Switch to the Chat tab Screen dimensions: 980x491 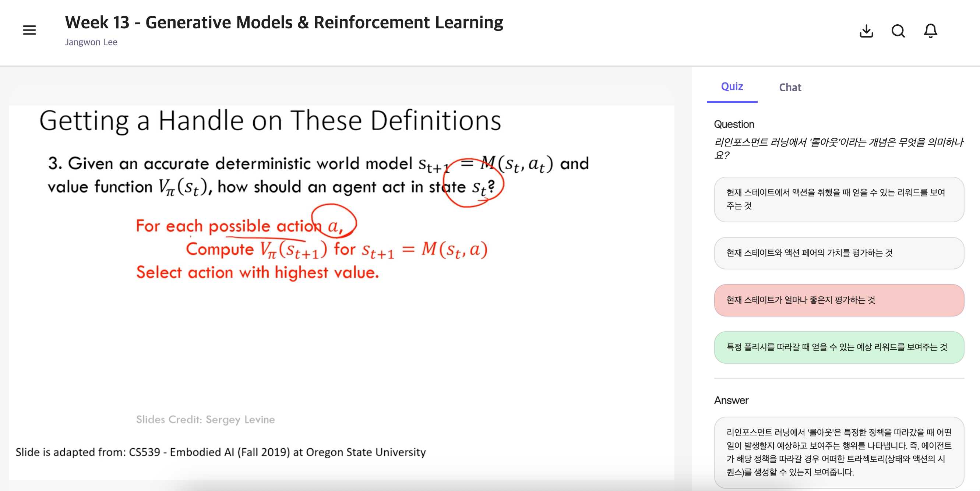click(790, 88)
